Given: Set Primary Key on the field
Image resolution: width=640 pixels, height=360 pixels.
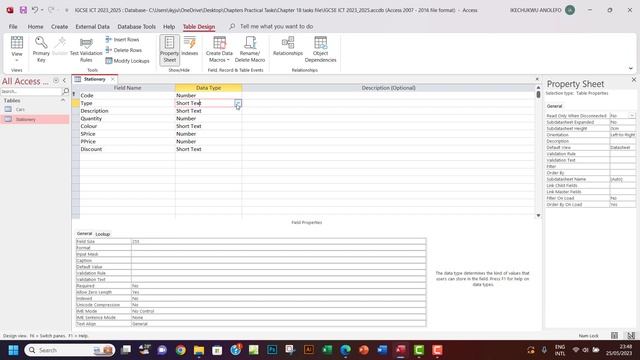Looking at the screenshot, I should coord(41,49).
